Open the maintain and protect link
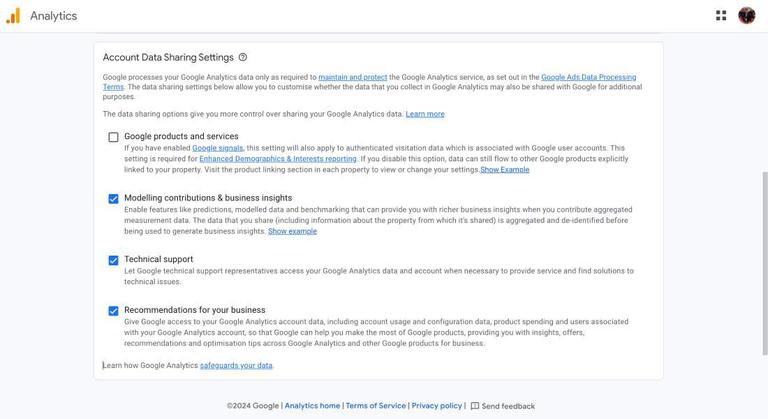The height and width of the screenshot is (419, 768). (x=352, y=77)
